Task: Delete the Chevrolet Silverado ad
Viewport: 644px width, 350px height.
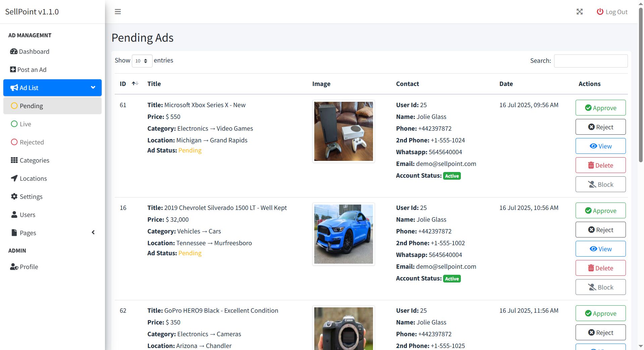Action: (600, 268)
